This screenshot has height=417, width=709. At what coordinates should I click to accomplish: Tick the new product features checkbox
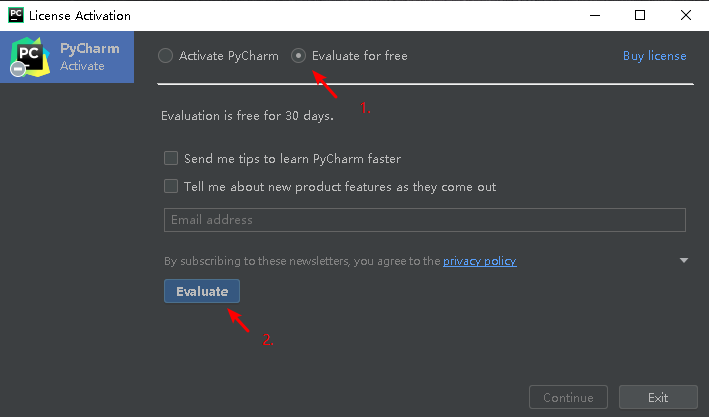tap(171, 186)
